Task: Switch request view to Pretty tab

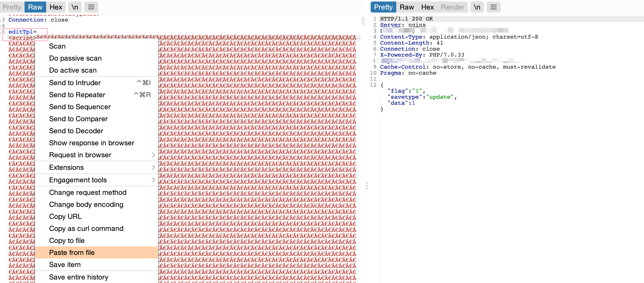Action: 12,7
